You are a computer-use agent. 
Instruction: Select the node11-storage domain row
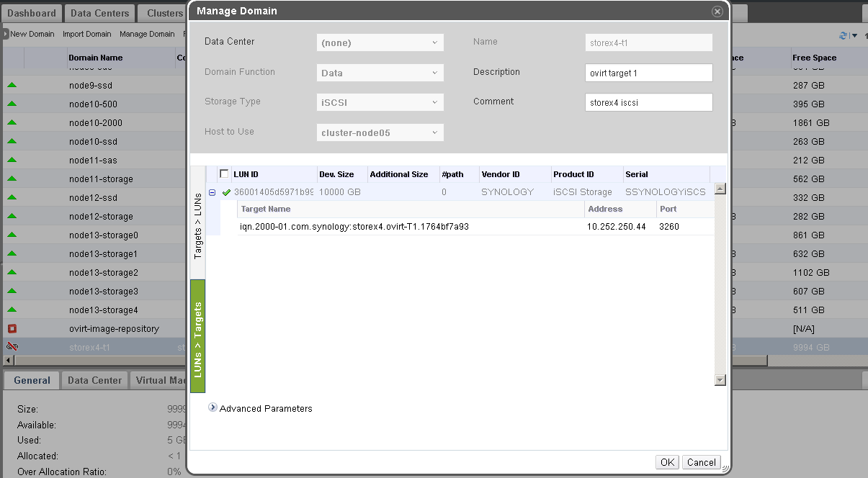[101, 179]
